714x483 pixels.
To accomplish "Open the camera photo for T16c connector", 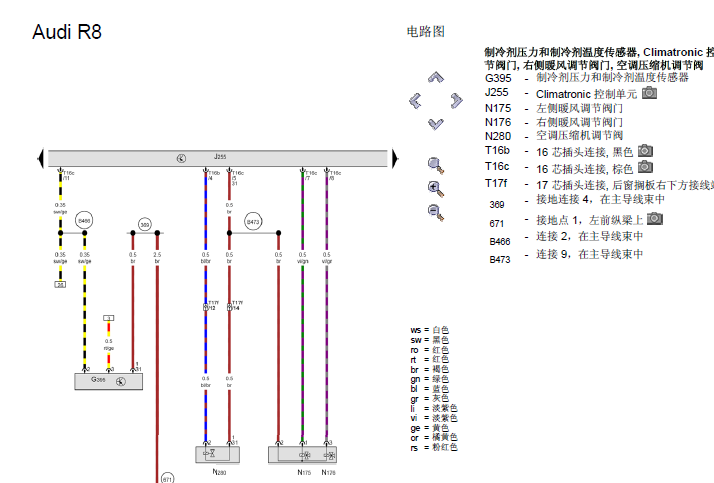I will click(645, 167).
